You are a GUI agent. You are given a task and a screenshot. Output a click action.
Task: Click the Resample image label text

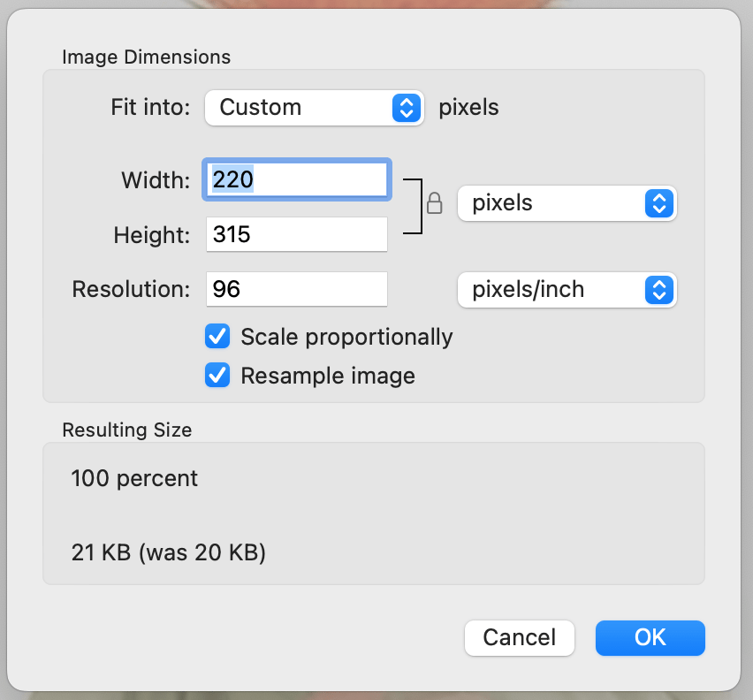click(x=328, y=376)
